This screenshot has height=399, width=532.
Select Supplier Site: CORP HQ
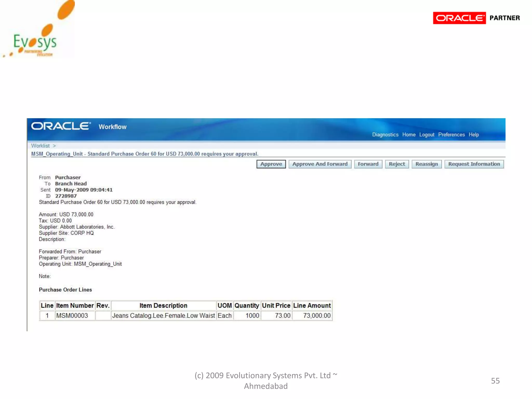tap(66, 233)
